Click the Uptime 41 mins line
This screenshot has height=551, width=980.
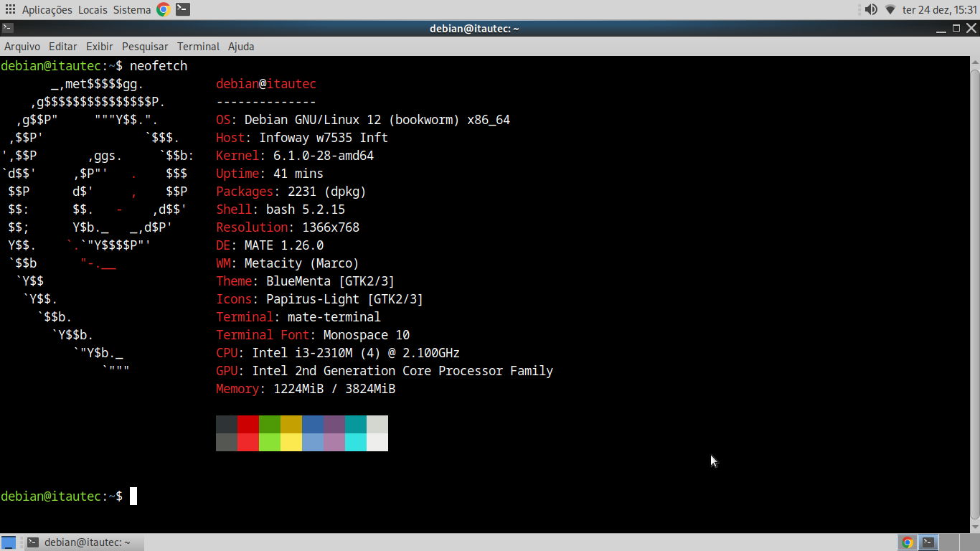270,174
